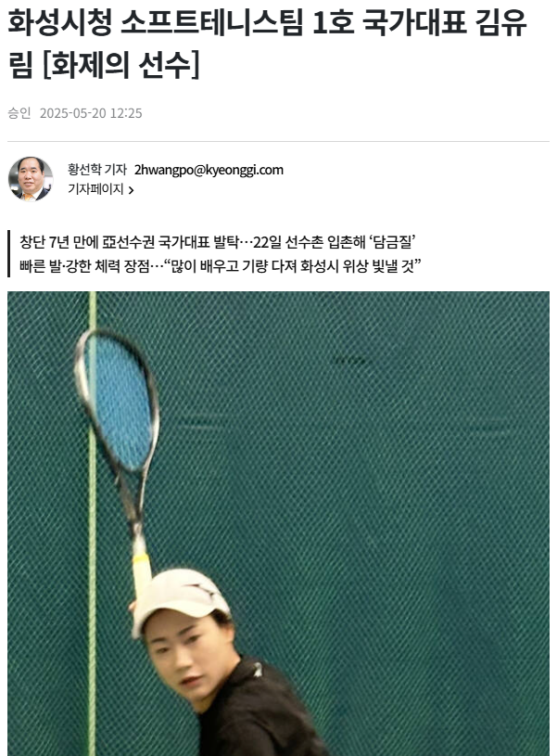557x756 pixels.
Task: Click the 승인 label before the date
Action: pyautogui.click(x=19, y=113)
